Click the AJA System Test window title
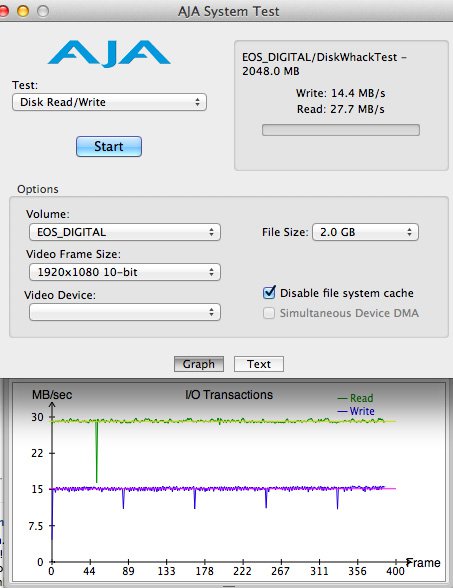The width and height of the screenshot is (453, 588). 228,11
